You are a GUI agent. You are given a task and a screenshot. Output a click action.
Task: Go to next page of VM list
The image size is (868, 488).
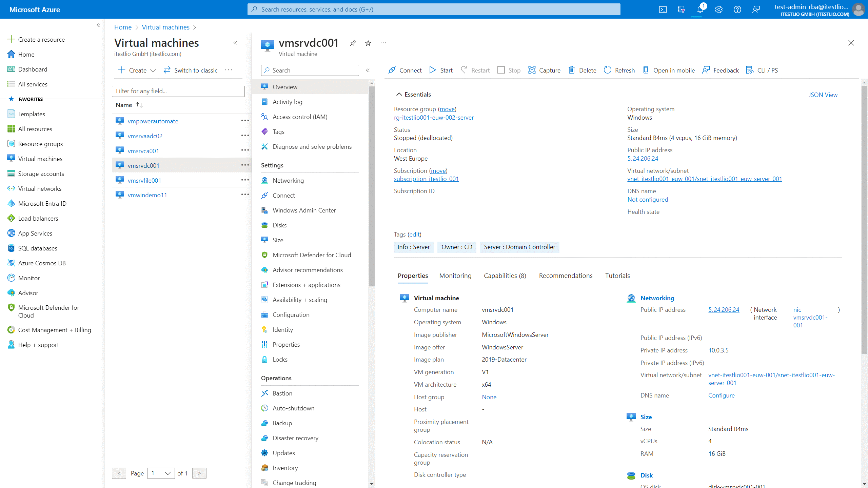199,473
